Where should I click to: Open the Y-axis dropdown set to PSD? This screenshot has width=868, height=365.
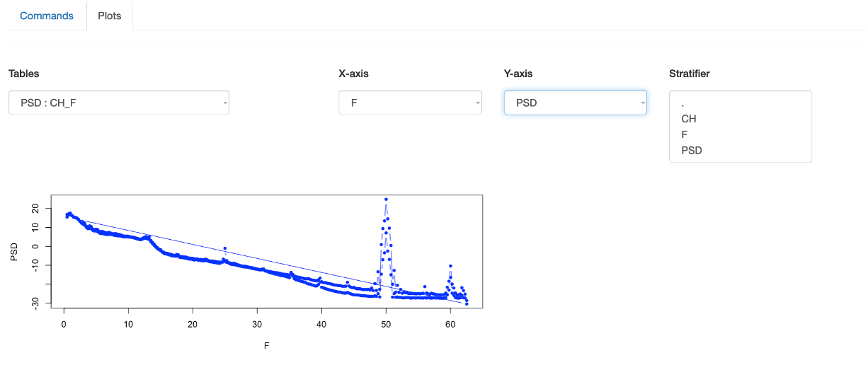(x=575, y=103)
